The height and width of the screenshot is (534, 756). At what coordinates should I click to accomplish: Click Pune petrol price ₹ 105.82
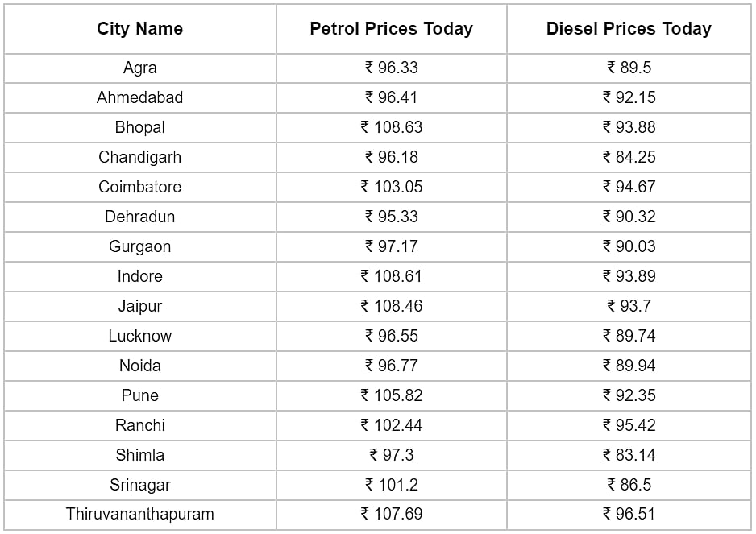(x=391, y=395)
